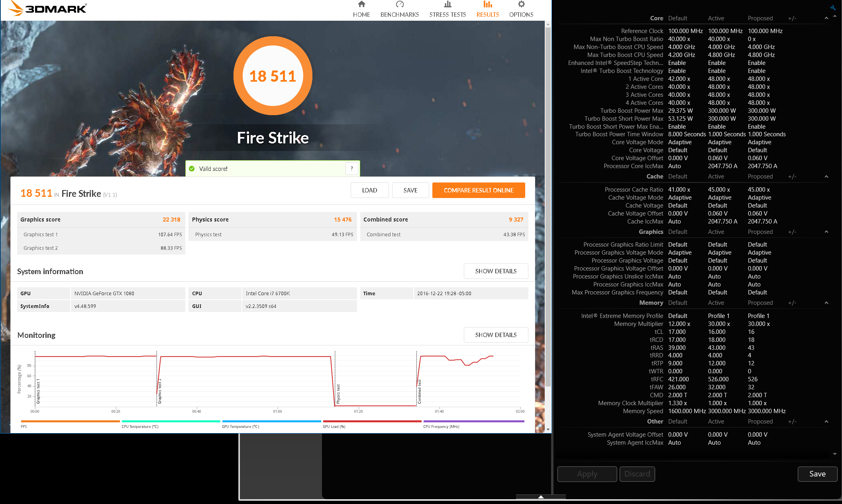Click scroll down arrow of 3DMark results
Screen dimensions: 842x504
pos(548,429)
